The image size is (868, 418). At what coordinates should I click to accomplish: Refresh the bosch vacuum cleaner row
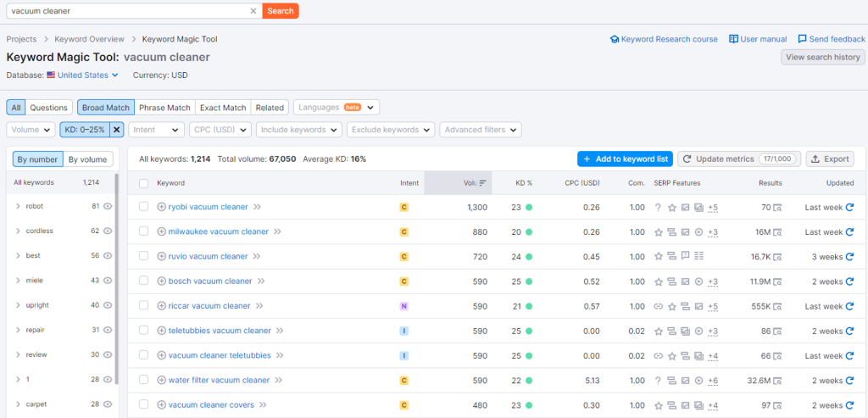tap(849, 281)
